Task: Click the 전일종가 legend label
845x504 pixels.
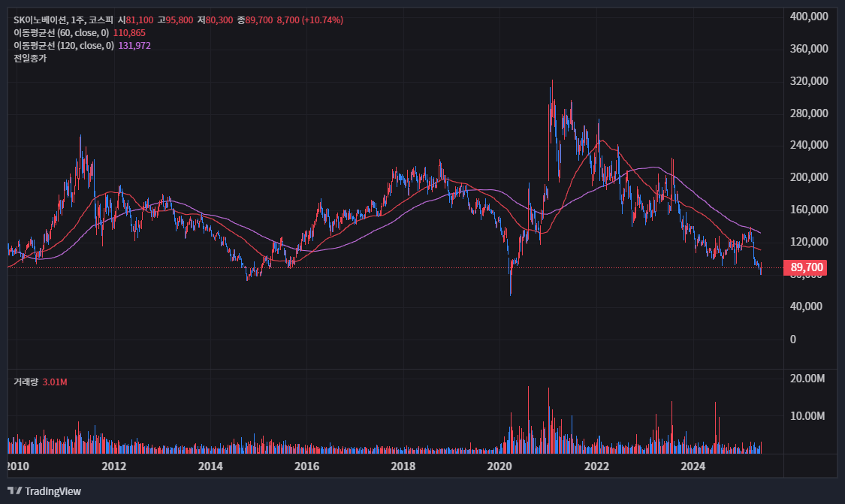Action: (x=30, y=59)
